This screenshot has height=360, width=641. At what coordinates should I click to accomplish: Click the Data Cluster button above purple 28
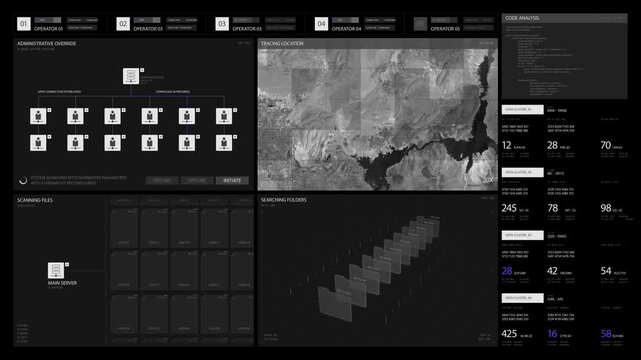click(522, 235)
